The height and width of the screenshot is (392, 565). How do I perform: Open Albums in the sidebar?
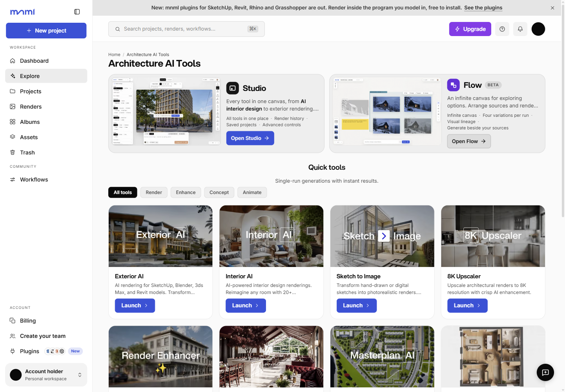tap(46, 122)
